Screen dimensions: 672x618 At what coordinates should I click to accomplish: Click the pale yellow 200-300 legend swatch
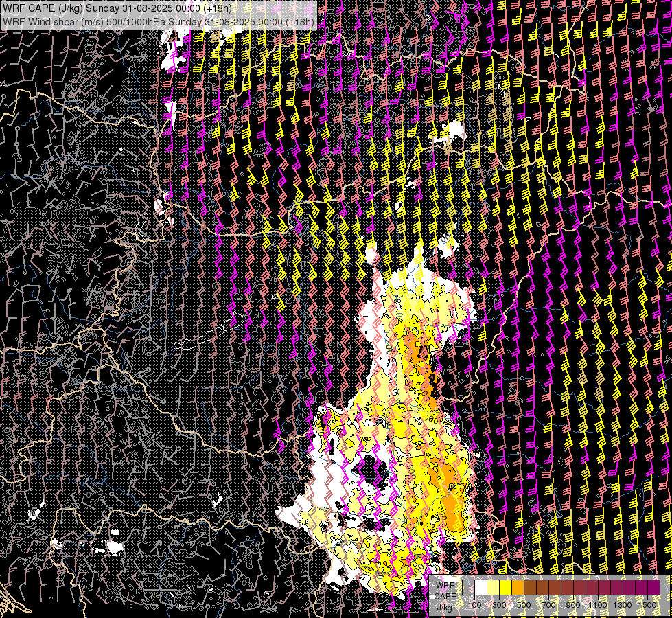[x=494, y=587]
